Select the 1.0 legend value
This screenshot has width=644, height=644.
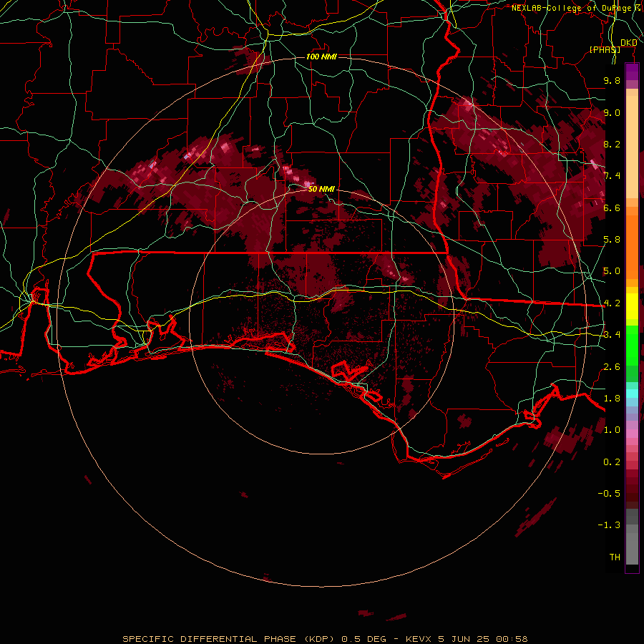612,430
